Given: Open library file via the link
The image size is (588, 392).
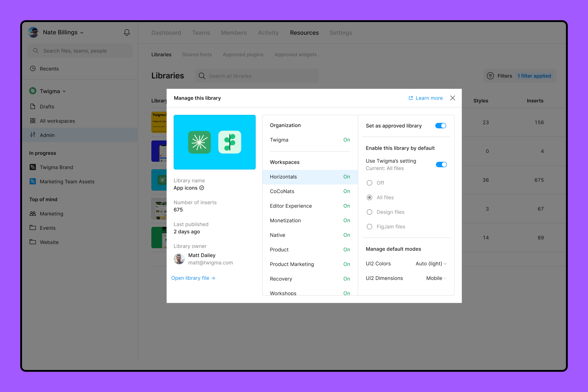Looking at the screenshot, I should [193, 278].
